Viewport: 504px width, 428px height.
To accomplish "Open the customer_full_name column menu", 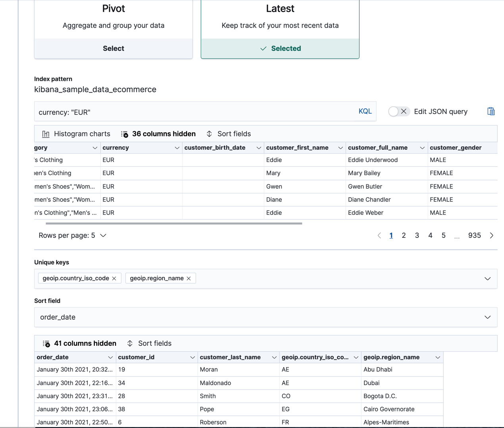I will 422,147.
